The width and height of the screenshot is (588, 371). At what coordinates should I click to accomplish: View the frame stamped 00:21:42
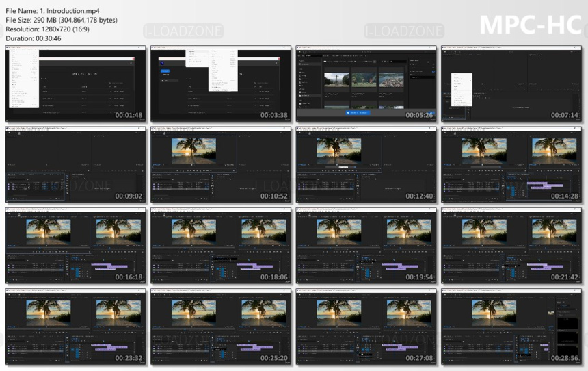point(511,246)
